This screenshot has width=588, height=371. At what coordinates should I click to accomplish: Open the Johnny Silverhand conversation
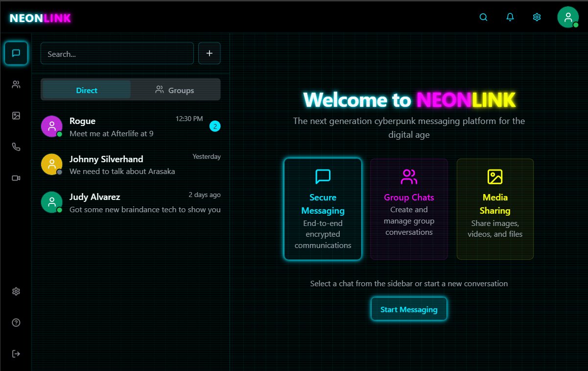[x=131, y=165]
